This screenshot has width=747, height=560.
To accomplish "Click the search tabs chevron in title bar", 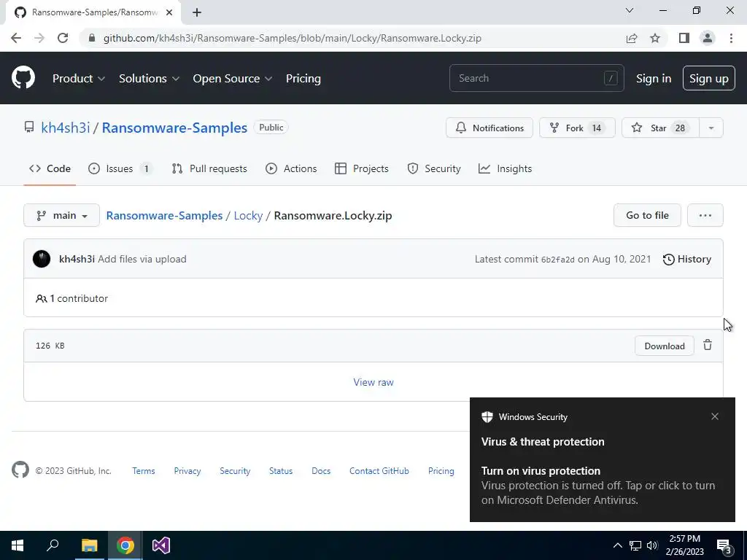I will pyautogui.click(x=630, y=10).
